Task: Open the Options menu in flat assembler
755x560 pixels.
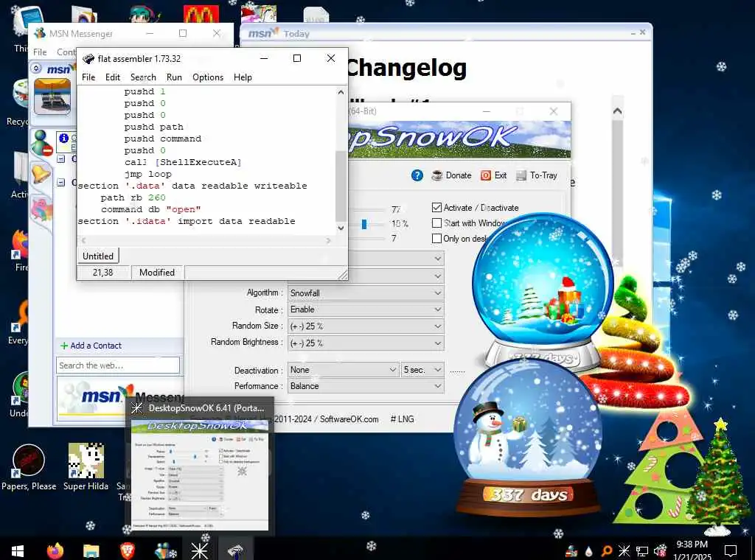Action: 207,77
